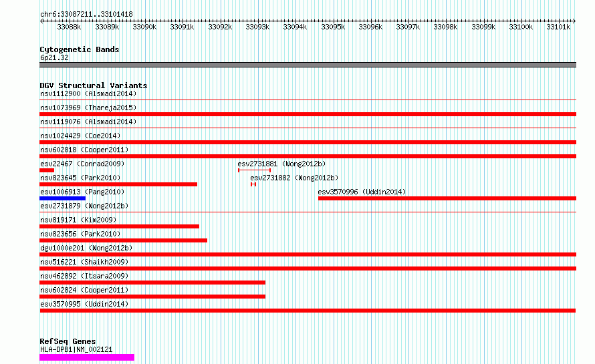This screenshot has width=595, height=364.
Task: Select nsv819171 (Kim2009) label
Action: [x=78, y=220]
